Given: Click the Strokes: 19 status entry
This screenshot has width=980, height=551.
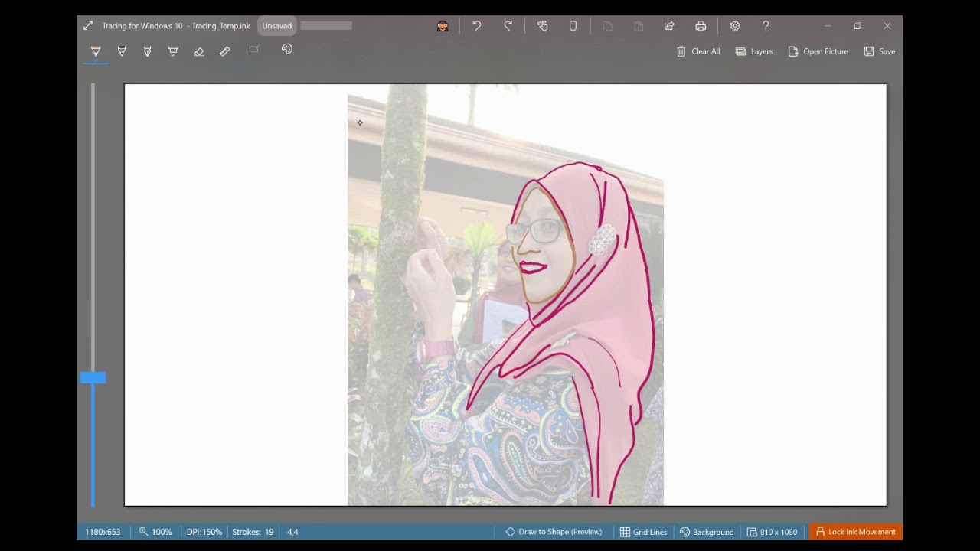Looking at the screenshot, I should coord(253,532).
